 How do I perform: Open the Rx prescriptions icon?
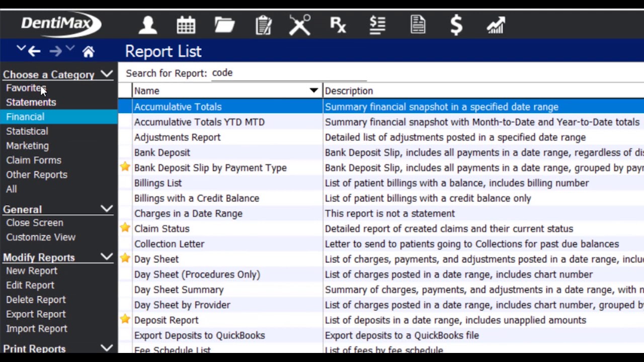338,25
